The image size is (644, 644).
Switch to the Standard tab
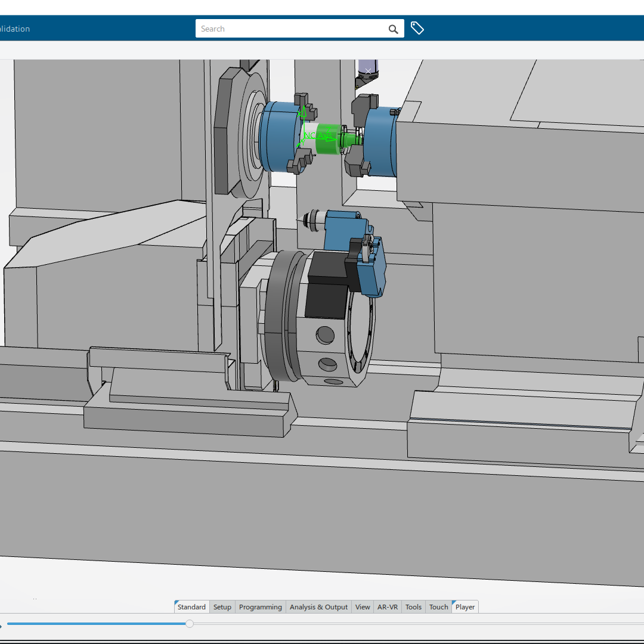(191, 607)
